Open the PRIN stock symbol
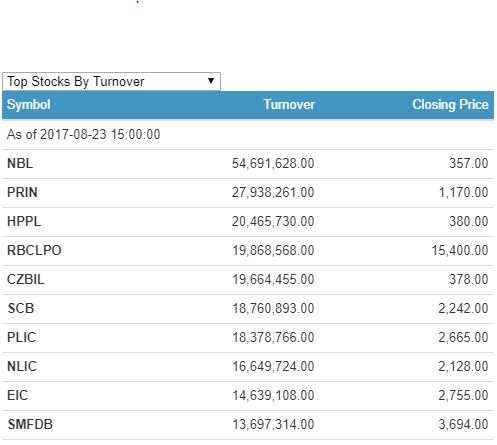 22,192
